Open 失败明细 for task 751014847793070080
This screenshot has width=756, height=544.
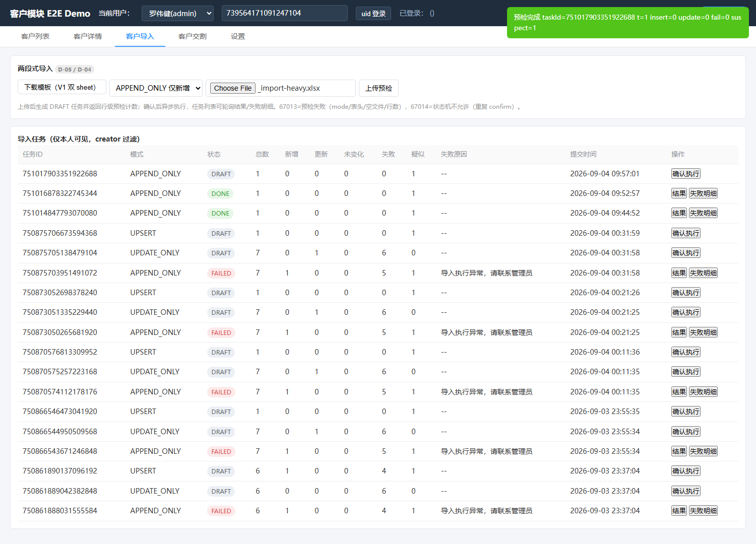click(x=703, y=213)
